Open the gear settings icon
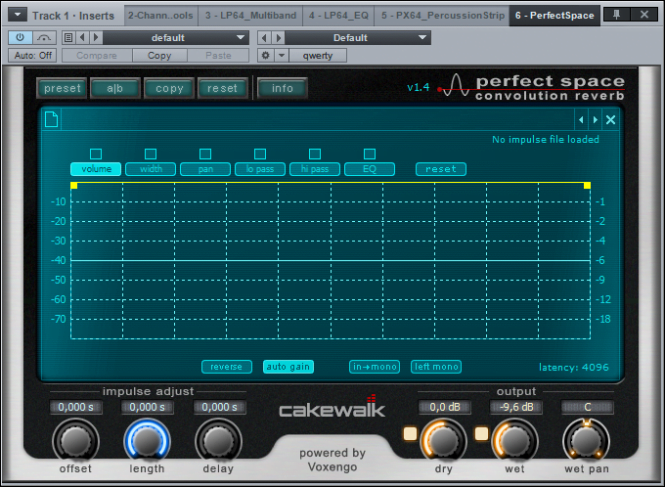Screen dimensions: 665x487 (265, 56)
